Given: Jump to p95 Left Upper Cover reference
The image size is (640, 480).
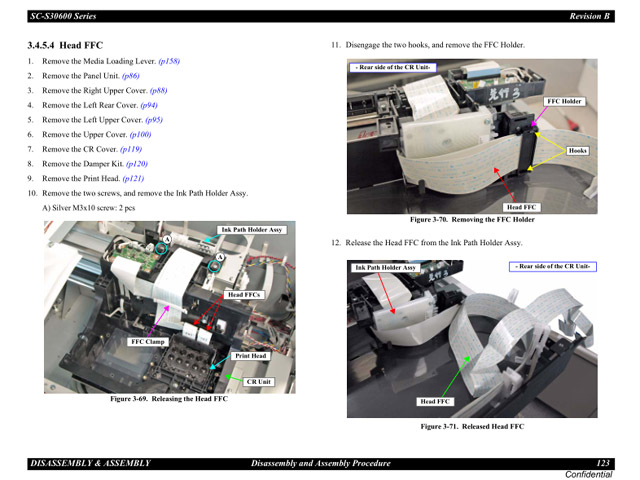Looking at the screenshot, I should click(152, 120).
